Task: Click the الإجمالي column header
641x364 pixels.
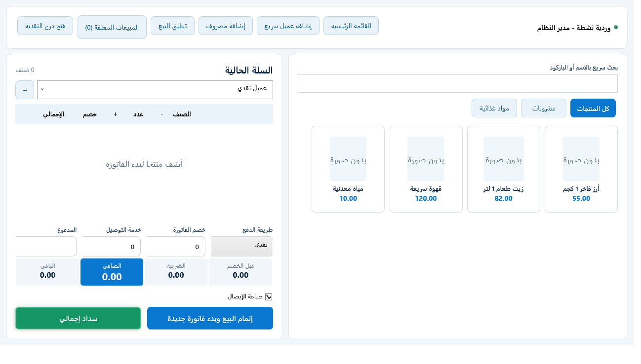Action: (54, 114)
